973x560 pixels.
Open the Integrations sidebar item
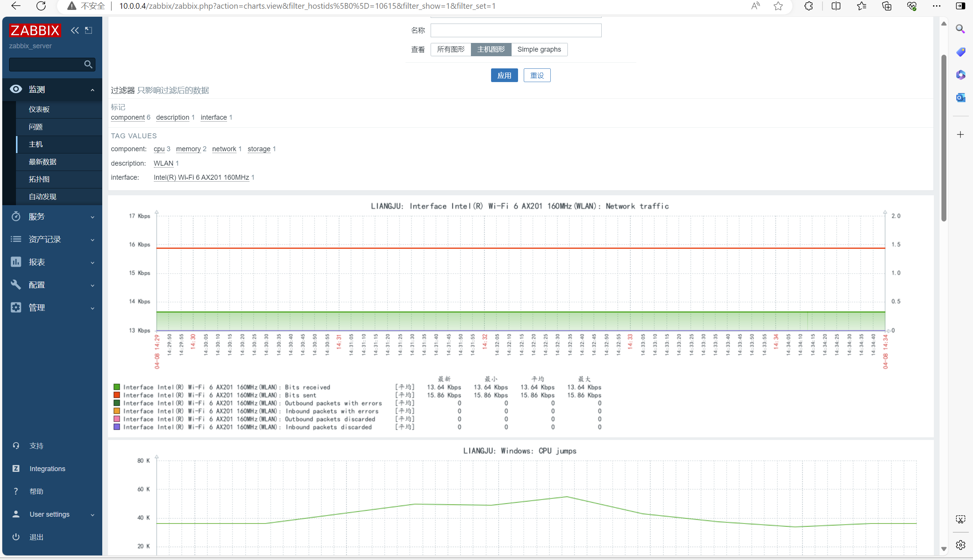47,468
